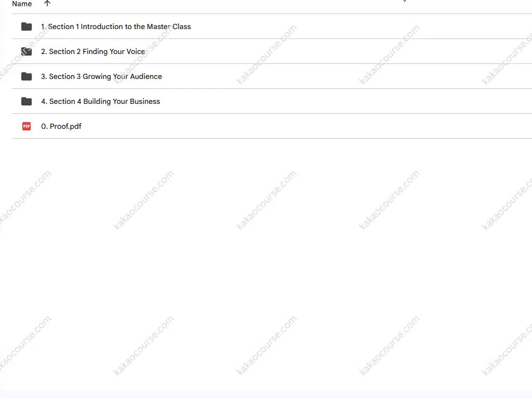Sort by the Name column header
This screenshot has height=399, width=532.
[22, 4]
